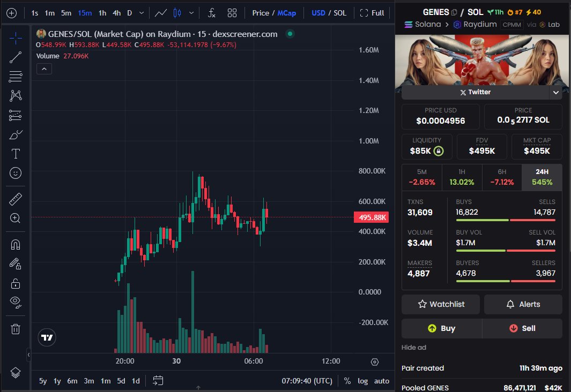Click the TradingView logo badge

(47, 337)
